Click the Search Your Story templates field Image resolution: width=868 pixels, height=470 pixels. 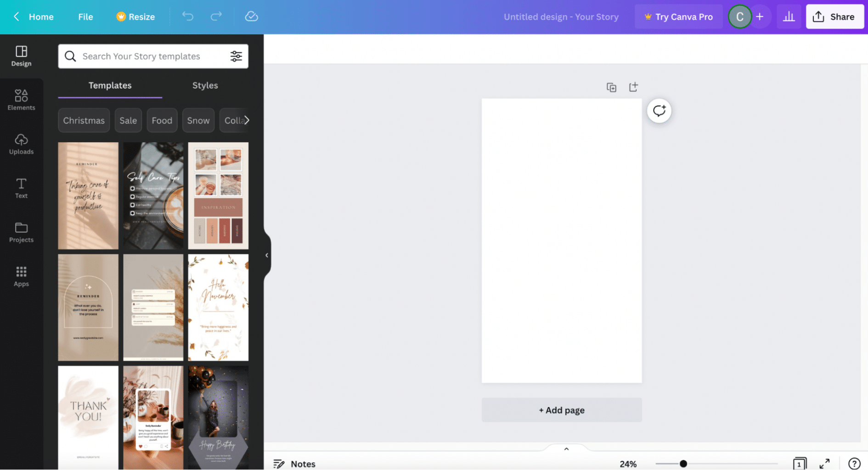(x=153, y=56)
